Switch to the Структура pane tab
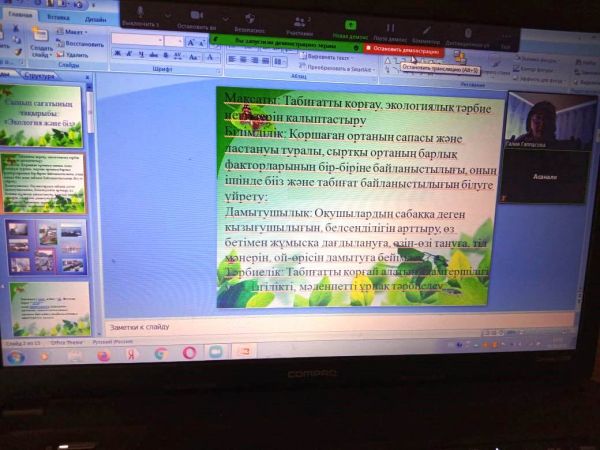 point(40,76)
